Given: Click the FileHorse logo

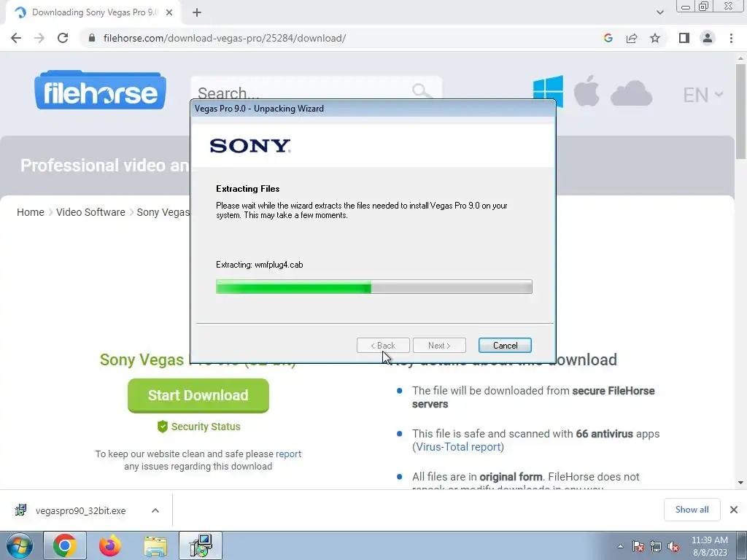Looking at the screenshot, I should 100,90.
